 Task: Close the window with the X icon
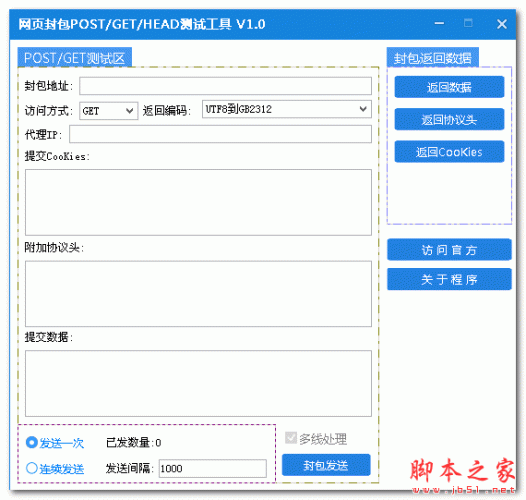502,24
